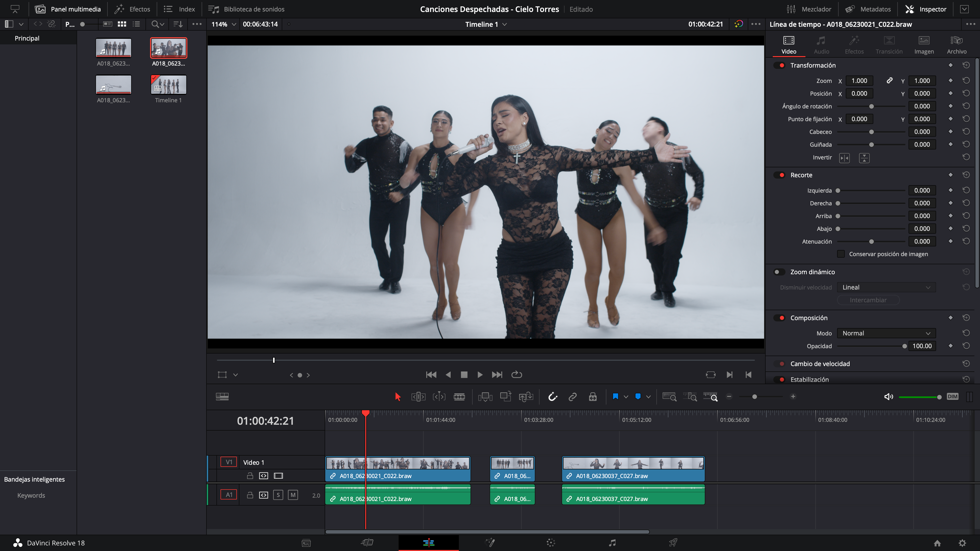980x551 pixels.
Task: Select the Blade edit mode tool
Action: [x=459, y=397]
